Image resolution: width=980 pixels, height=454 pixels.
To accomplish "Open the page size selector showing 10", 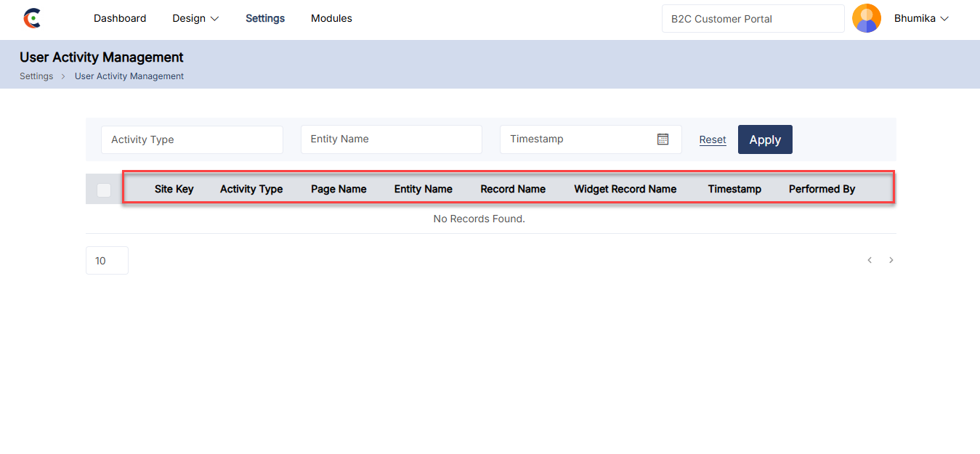I will pos(107,261).
